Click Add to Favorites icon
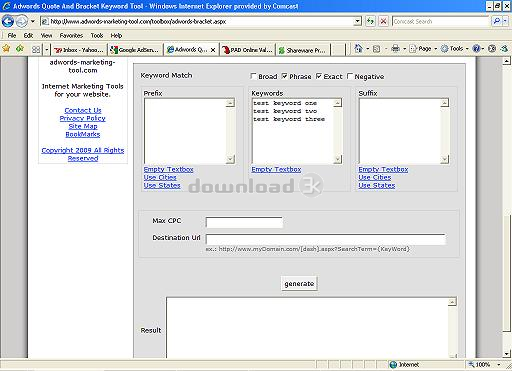This screenshot has width=512, height=371. coord(20,49)
